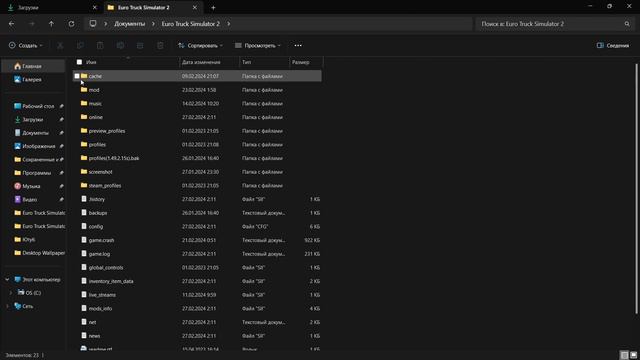Expand the Сеть tree node

[7, 306]
